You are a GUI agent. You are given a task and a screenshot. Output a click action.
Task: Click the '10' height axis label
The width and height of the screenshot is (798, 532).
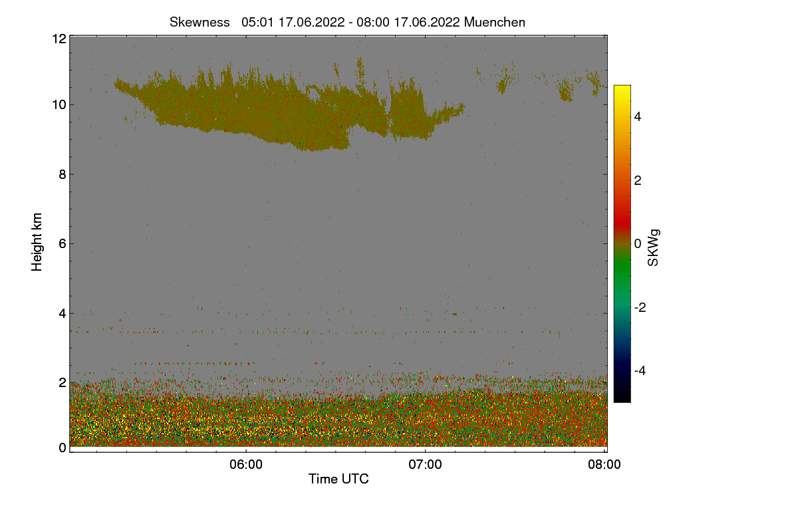pyautogui.click(x=58, y=104)
